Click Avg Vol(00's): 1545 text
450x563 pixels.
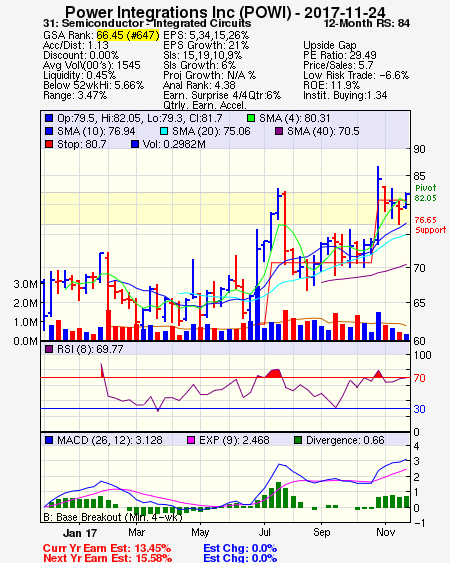point(92,65)
